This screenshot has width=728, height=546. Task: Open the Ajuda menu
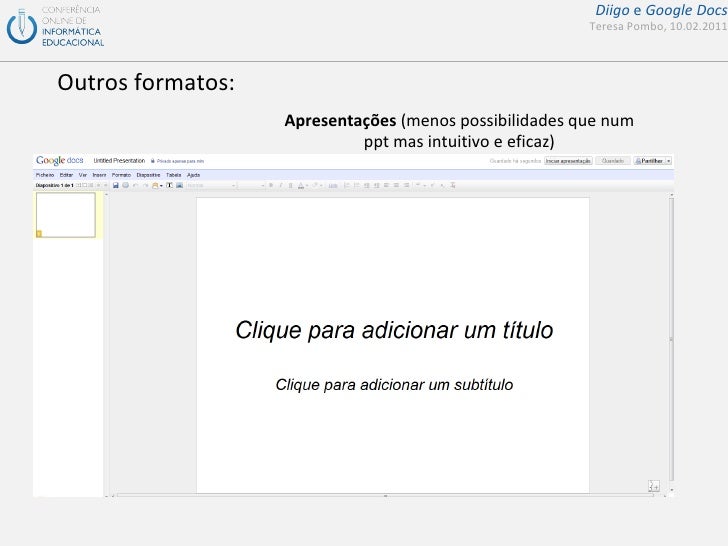pos(194,175)
